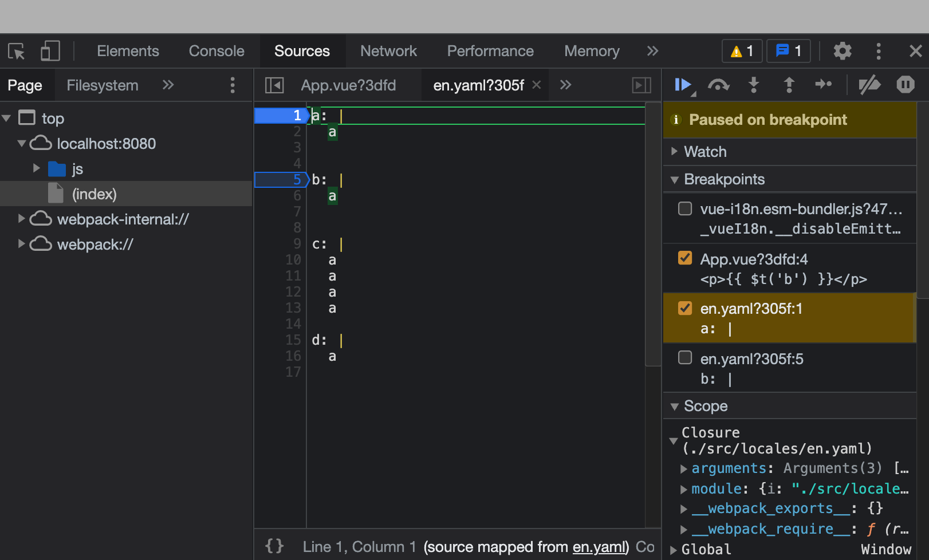Collapse the Scope section
This screenshot has height=560, width=929.
[x=675, y=406]
